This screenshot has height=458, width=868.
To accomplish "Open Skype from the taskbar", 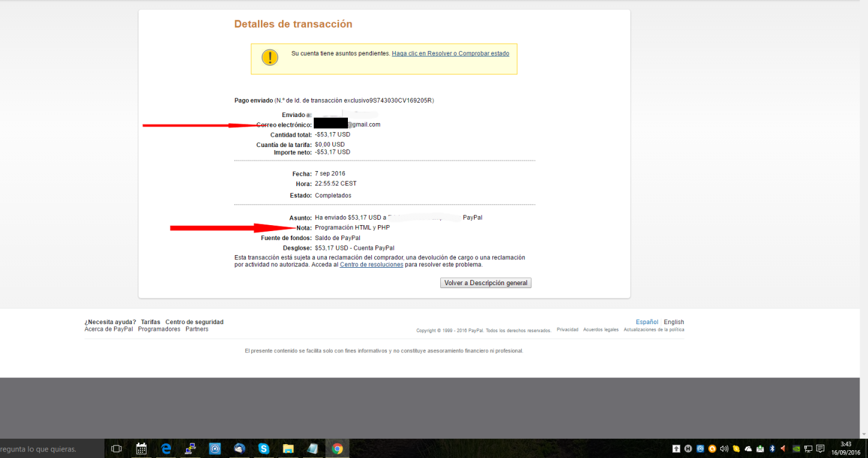I will point(264,448).
